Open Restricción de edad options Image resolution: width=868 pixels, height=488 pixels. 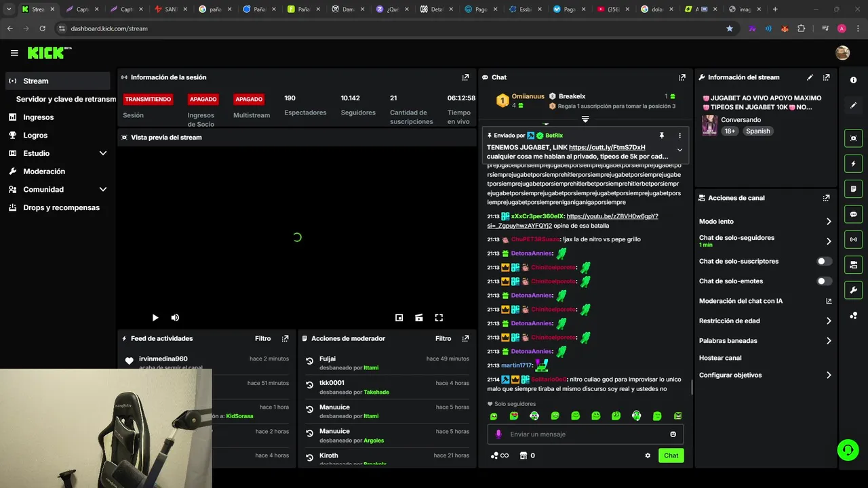(764, 321)
